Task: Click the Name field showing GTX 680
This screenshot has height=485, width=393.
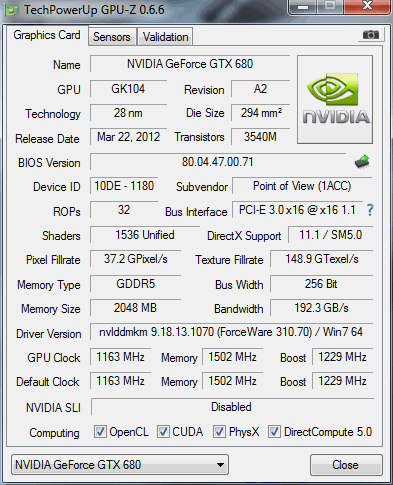Action: [x=190, y=64]
